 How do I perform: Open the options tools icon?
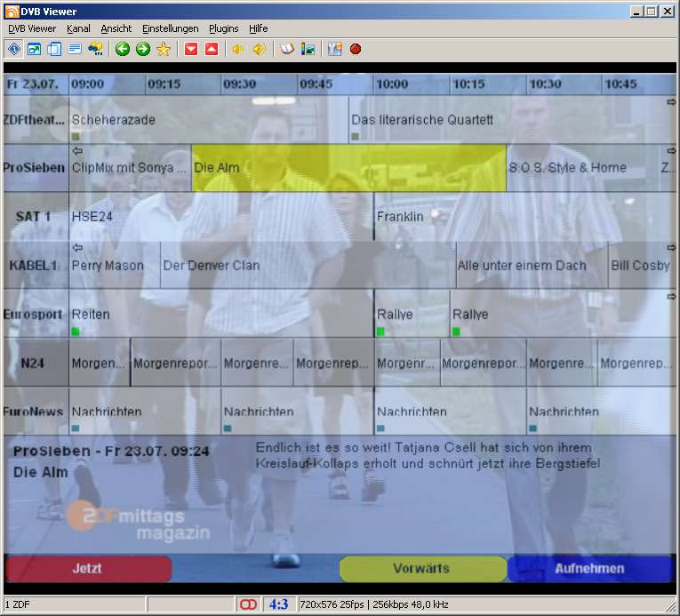pos(335,49)
